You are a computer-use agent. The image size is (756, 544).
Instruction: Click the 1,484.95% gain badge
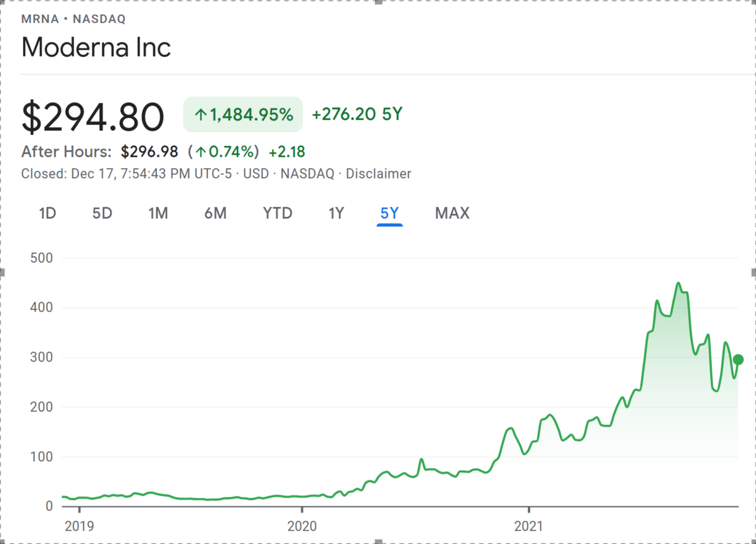pyautogui.click(x=243, y=115)
